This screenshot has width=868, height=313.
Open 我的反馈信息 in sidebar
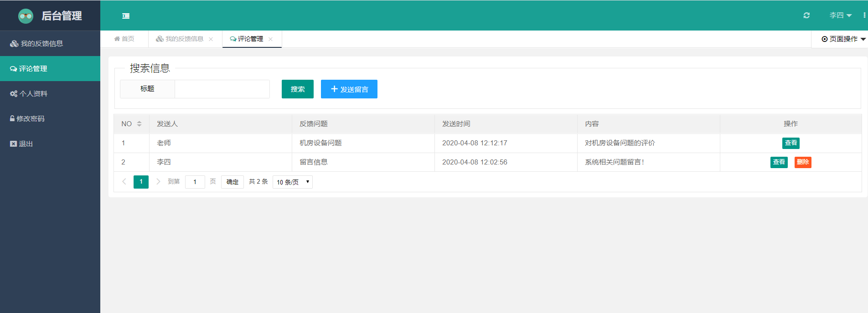point(50,44)
